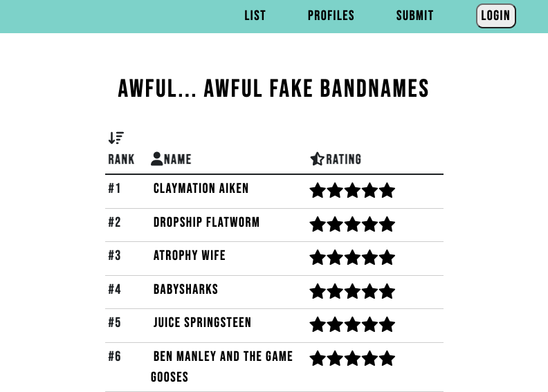Click third star for Atrophy Wife
Screen dimensions: 548x392
coord(352,258)
